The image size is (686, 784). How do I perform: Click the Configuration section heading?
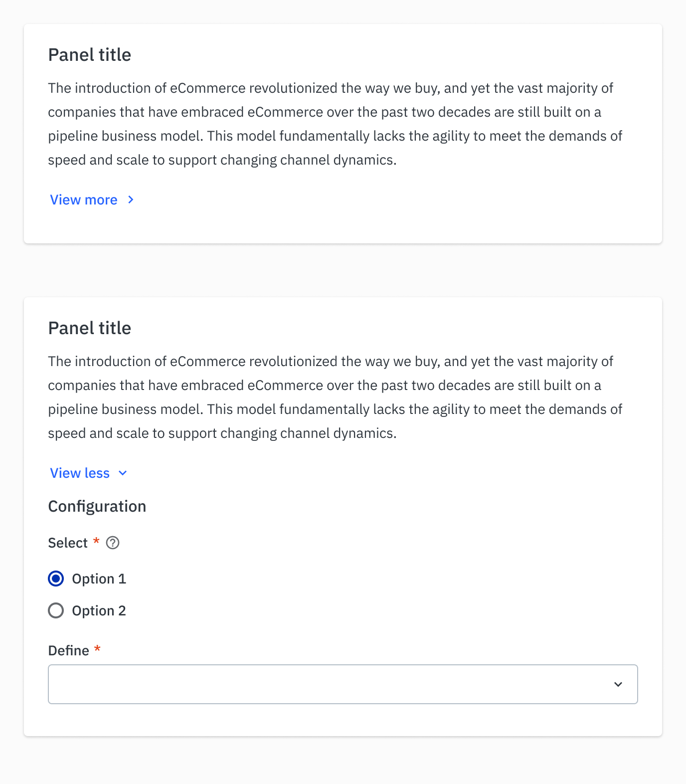pyautogui.click(x=97, y=506)
